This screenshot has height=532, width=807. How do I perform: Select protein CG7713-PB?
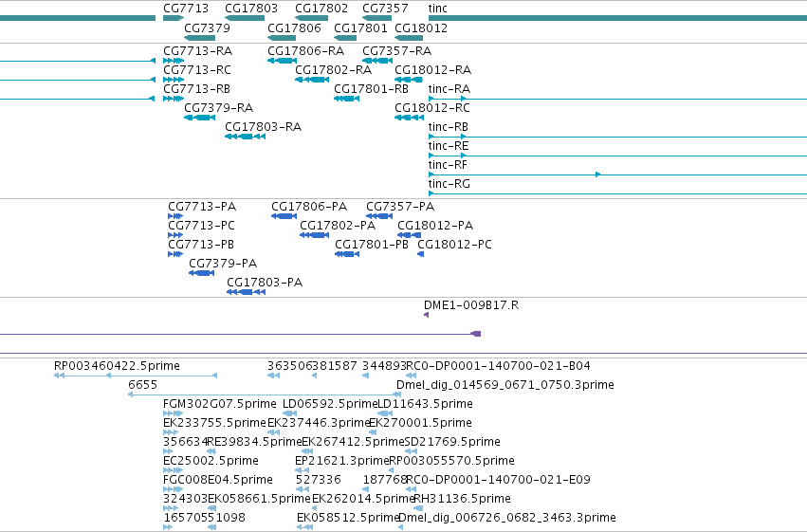175,254
